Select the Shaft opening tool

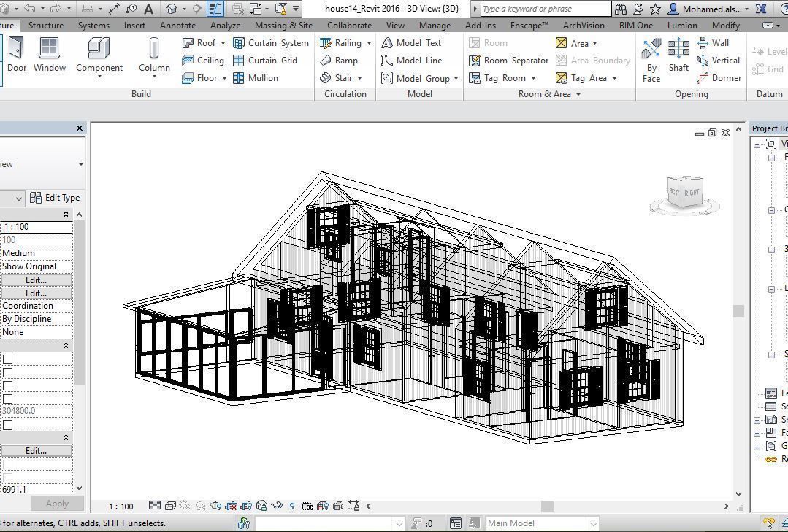click(x=678, y=55)
